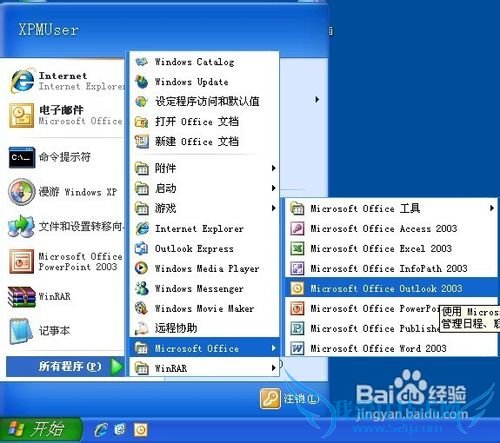Select Microsoft Office 工具 folder item
Image resolution: width=500 pixels, height=443 pixels.
point(391,208)
